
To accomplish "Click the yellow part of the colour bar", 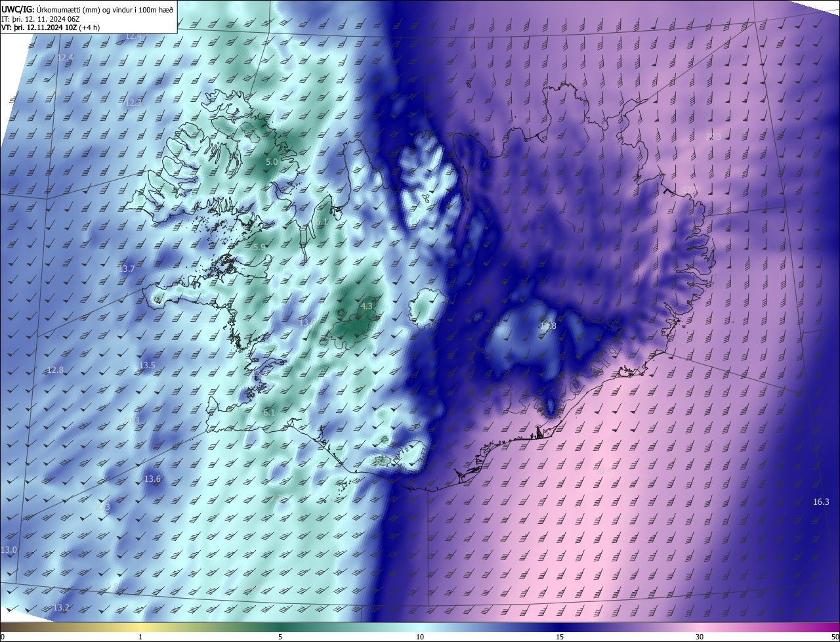I will 140,628.
